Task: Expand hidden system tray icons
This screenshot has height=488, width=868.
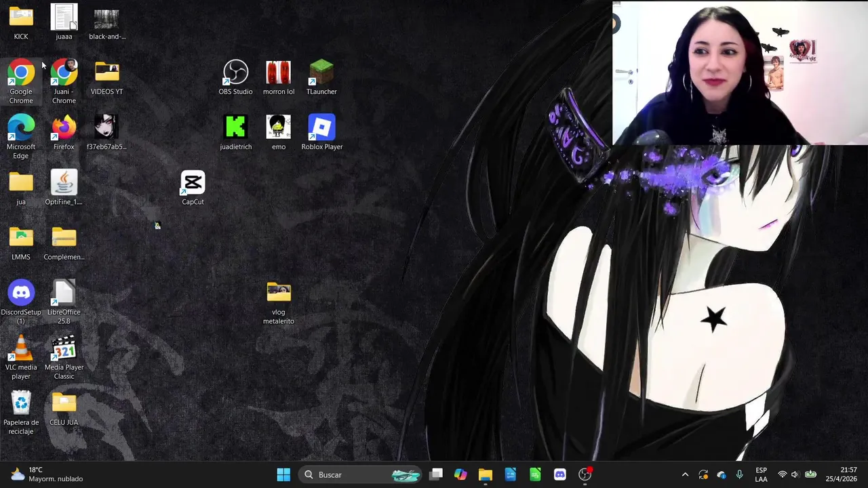Action: point(685,474)
